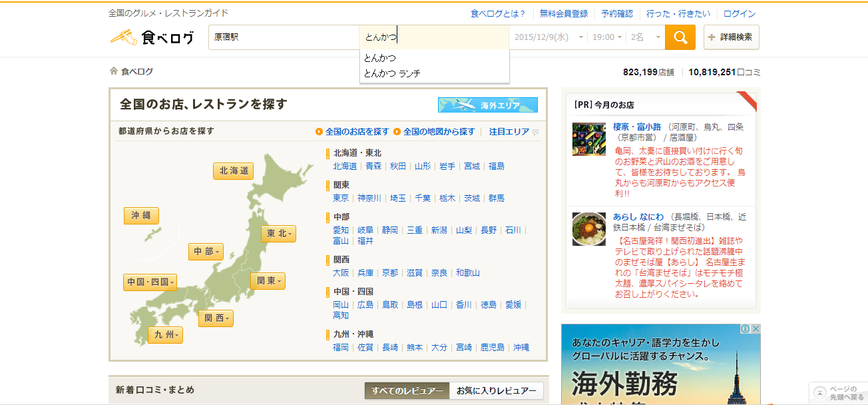Expand the 19:00 time dropdown

pyautogui.click(x=607, y=37)
